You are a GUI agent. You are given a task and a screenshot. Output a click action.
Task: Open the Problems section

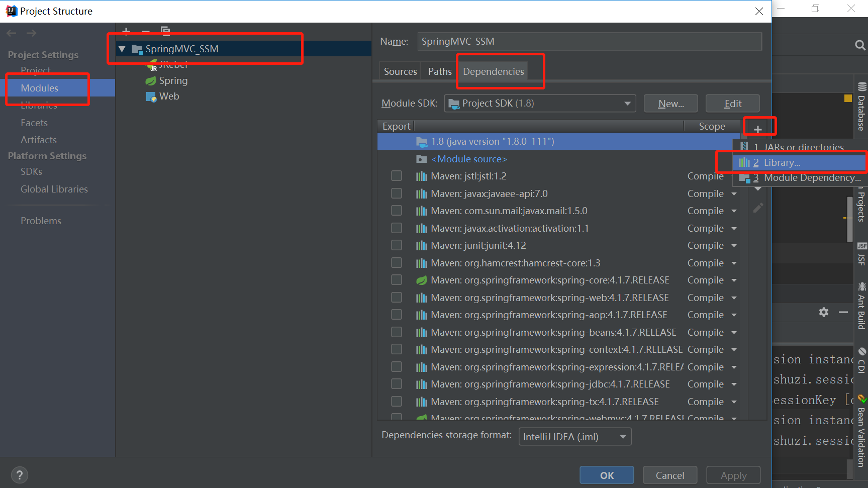[x=41, y=221]
